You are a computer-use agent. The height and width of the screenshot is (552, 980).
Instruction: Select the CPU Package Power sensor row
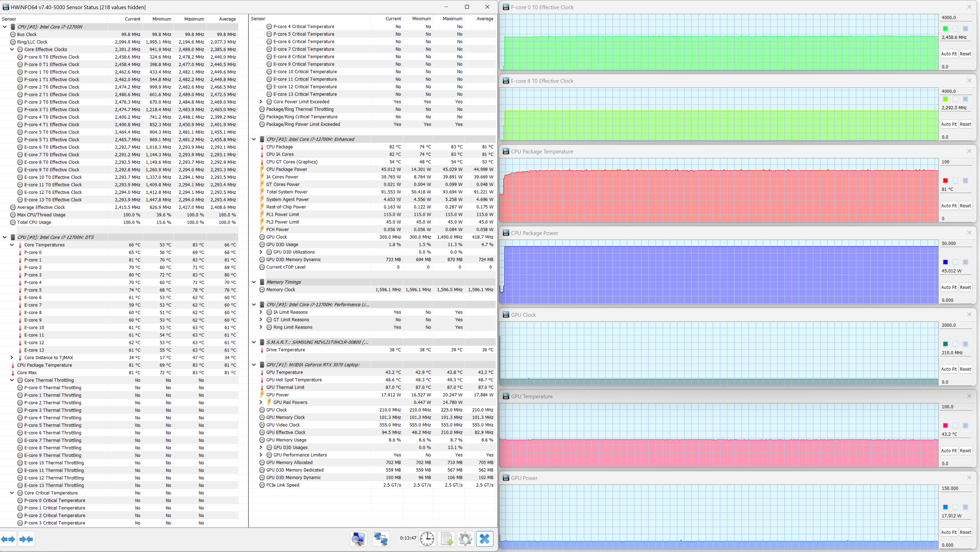pyautogui.click(x=286, y=169)
